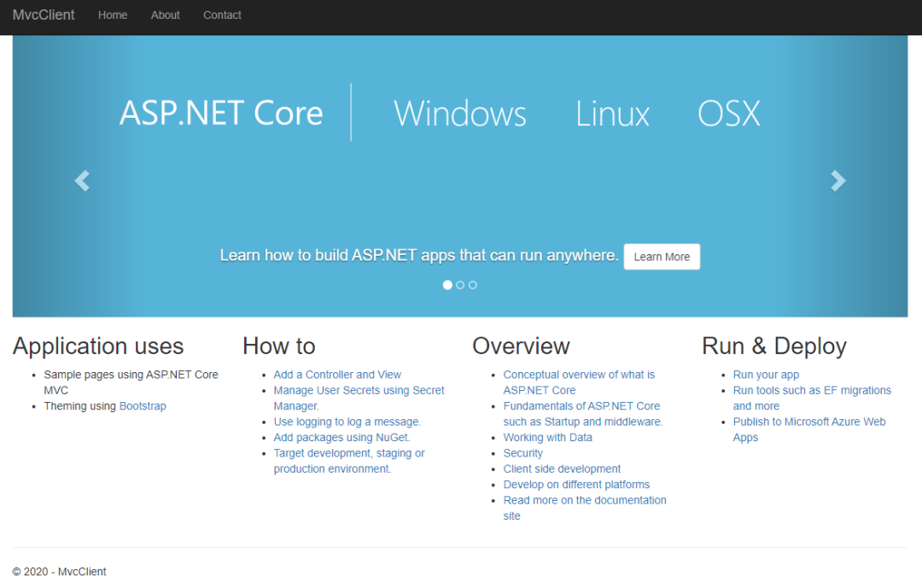Image resolution: width=922 pixels, height=588 pixels.
Task: Open the Bootstrap link
Action: click(x=143, y=406)
